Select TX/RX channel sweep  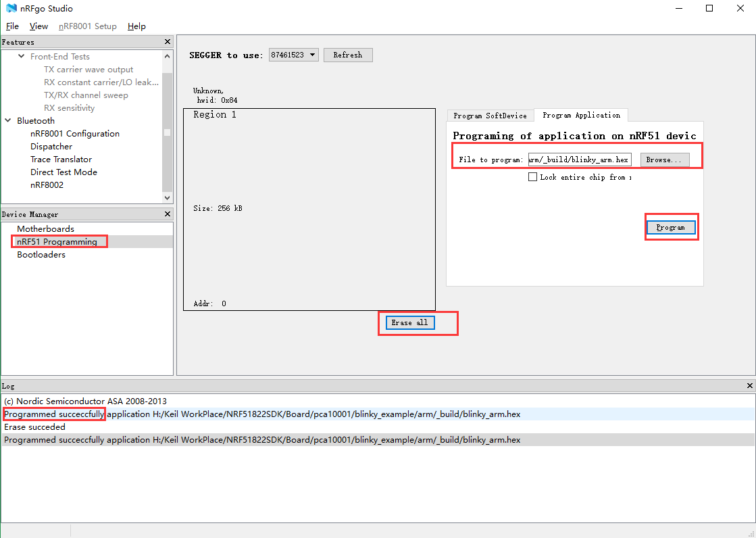click(86, 95)
